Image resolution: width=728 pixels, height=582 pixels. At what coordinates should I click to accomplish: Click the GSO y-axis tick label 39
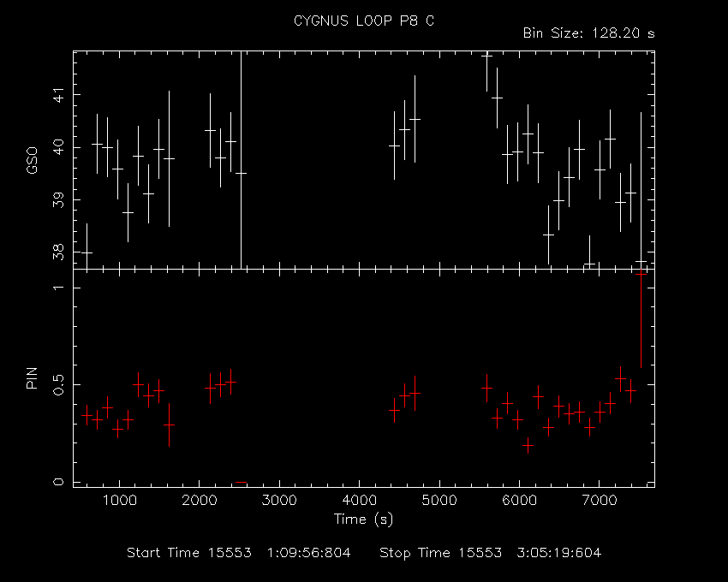58,200
